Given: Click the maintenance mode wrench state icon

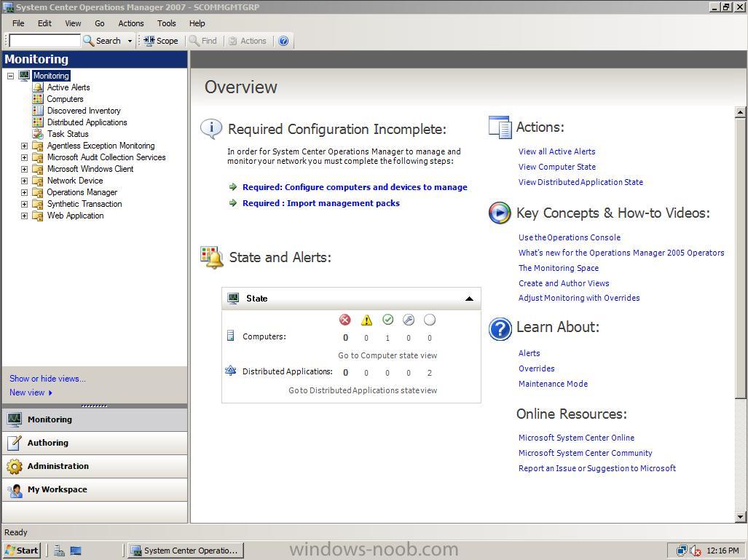Looking at the screenshot, I should [x=409, y=320].
